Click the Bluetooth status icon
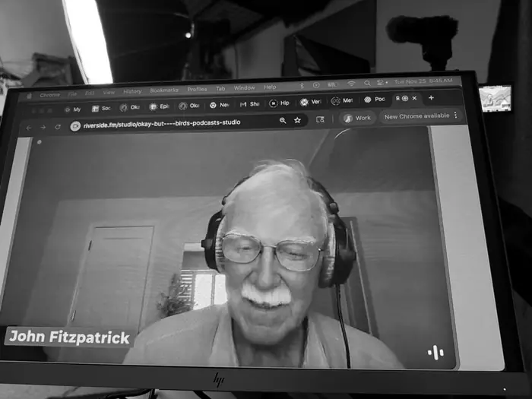This screenshot has height=399, width=532. (x=302, y=86)
